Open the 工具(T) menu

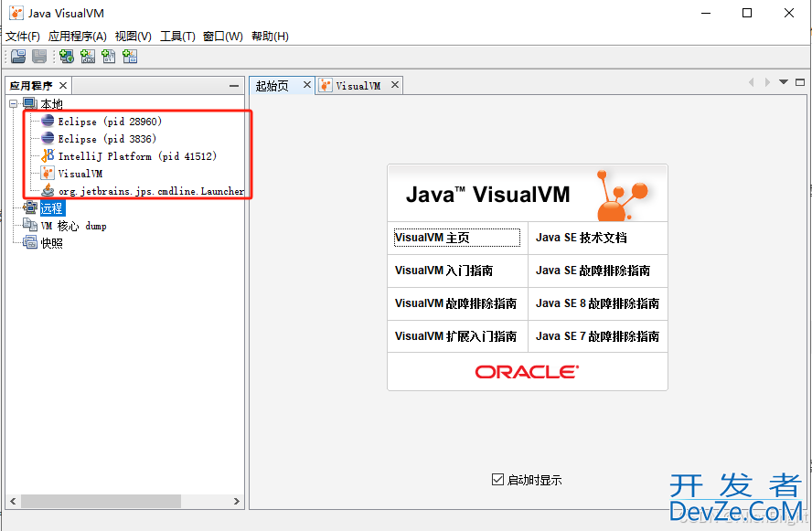tap(177, 37)
